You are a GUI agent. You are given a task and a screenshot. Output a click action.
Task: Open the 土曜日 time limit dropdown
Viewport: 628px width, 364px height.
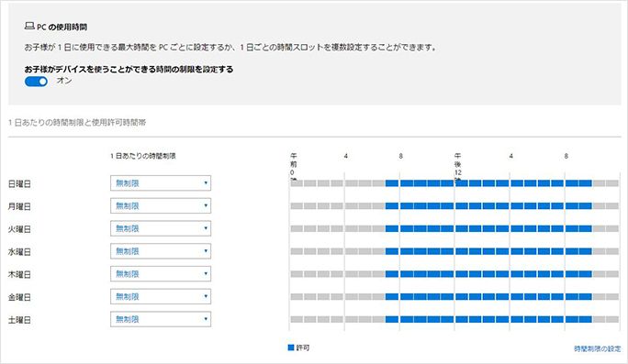[161, 319]
